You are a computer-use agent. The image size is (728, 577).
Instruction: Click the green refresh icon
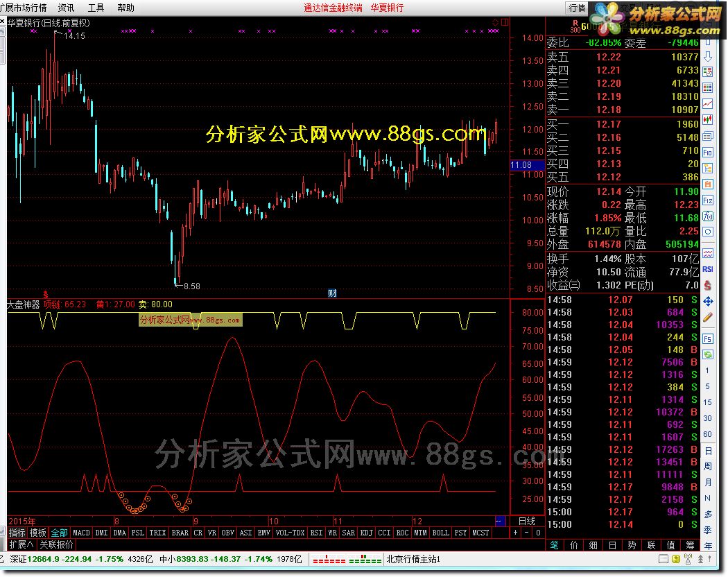[x=708, y=354]
